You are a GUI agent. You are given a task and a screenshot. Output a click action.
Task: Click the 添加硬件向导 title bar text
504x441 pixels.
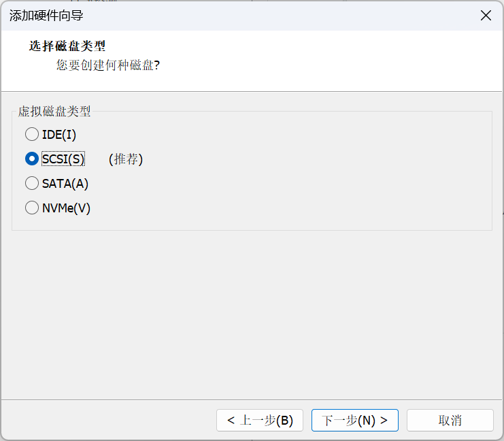tap(47, 15)
